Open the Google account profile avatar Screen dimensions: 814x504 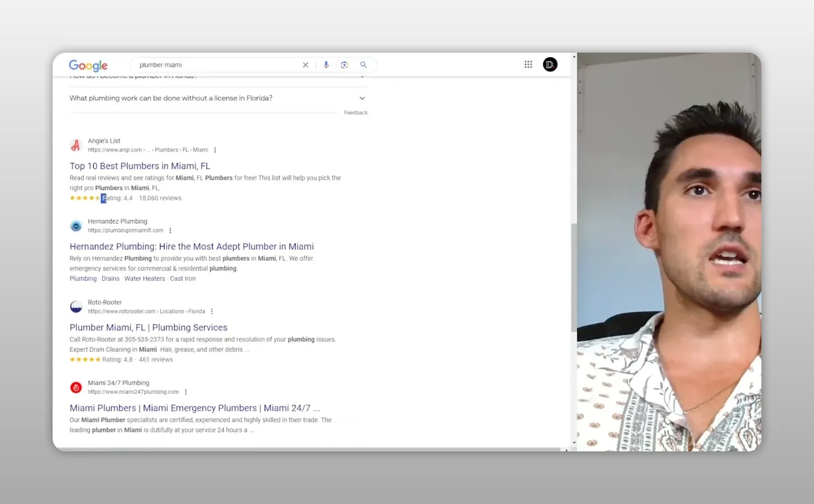coord(550,64)
